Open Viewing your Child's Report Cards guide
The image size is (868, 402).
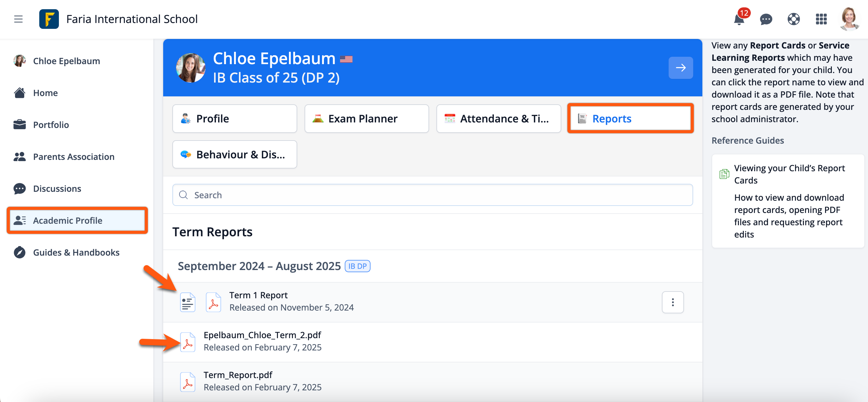click(789, 174)
